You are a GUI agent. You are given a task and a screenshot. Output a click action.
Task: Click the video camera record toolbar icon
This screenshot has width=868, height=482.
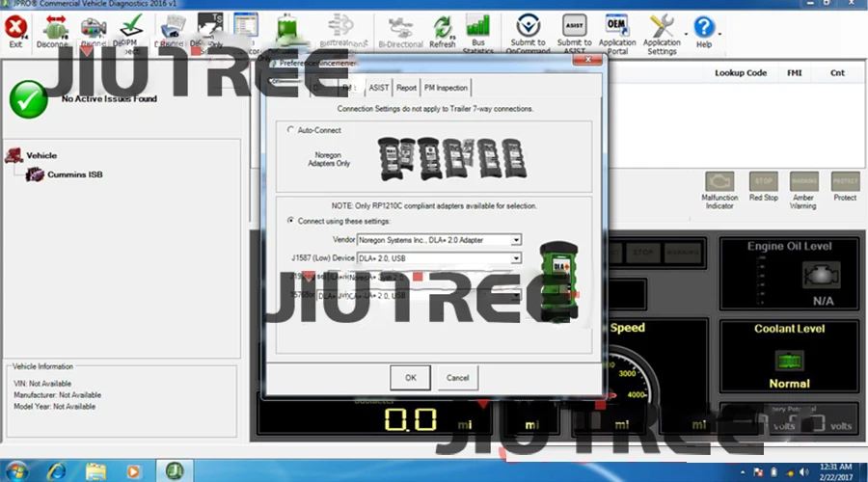point(93,27)
